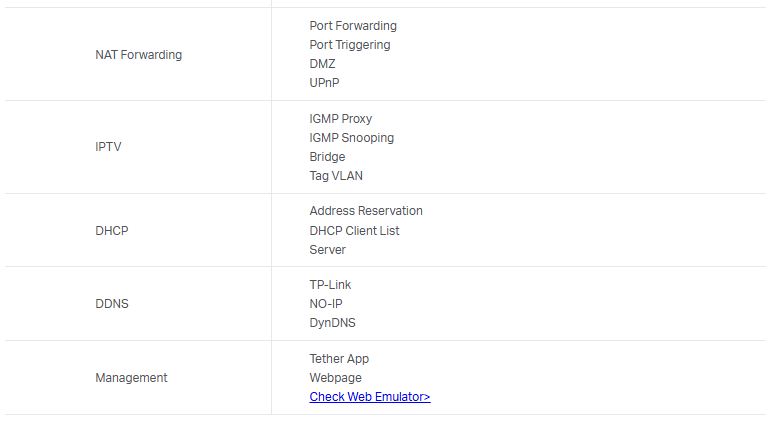Click the DynDNS entry

(332, 323)
